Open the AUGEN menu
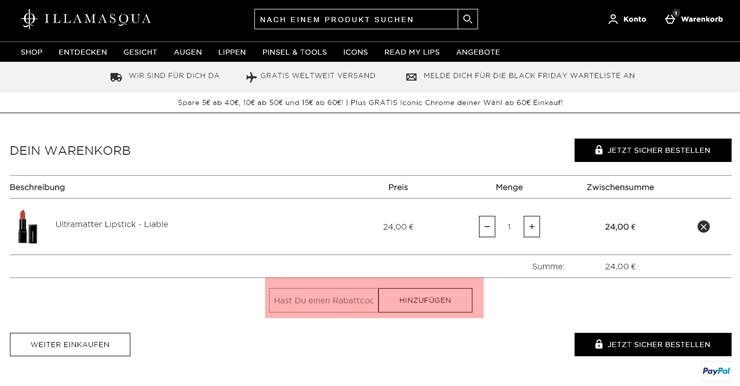Screen dimensions: 740x386 point(188,52)
